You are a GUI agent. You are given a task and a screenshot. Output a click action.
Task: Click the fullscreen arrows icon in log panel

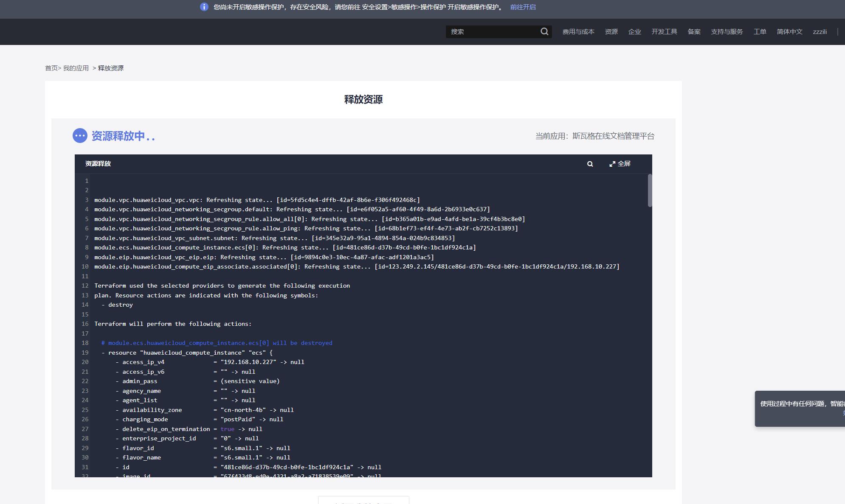(x=612, y=163)
